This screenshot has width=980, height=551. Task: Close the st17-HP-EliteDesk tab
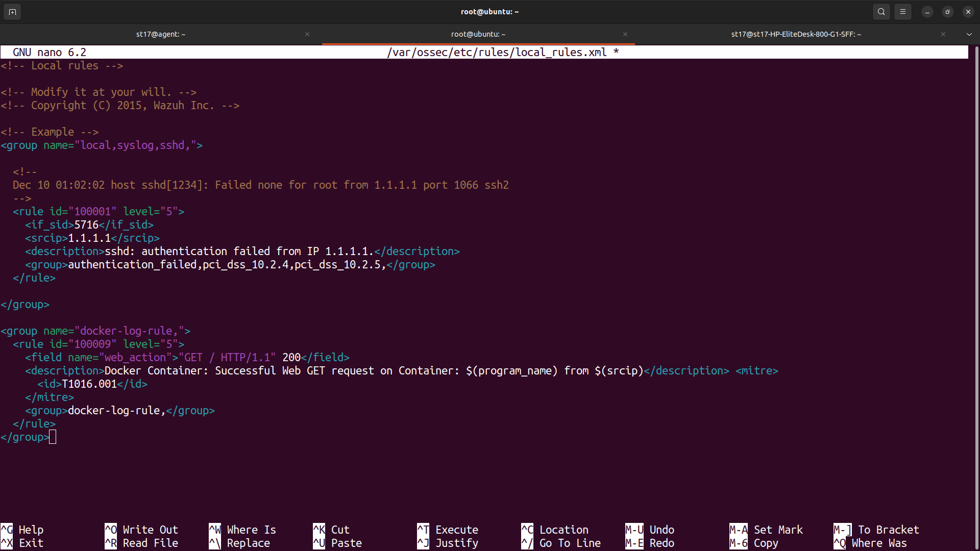(943, 34)
